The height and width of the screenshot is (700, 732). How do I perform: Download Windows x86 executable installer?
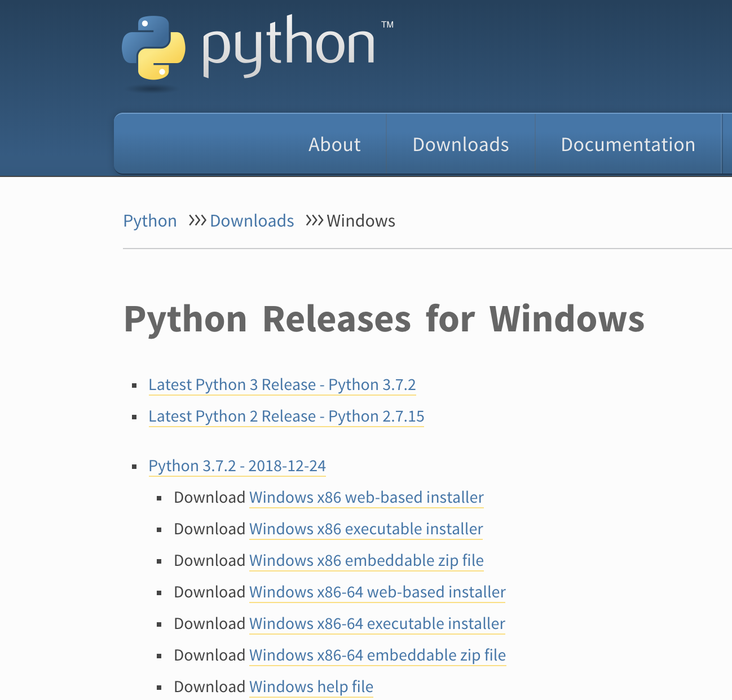pyautogui.click(x=365, y=529)
